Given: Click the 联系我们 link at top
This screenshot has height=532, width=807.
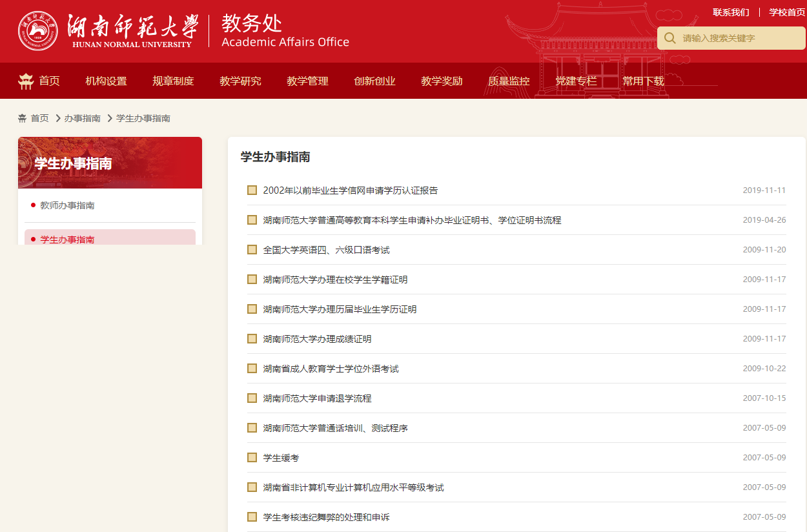Looking at the screenshot, I should (731, 12).
